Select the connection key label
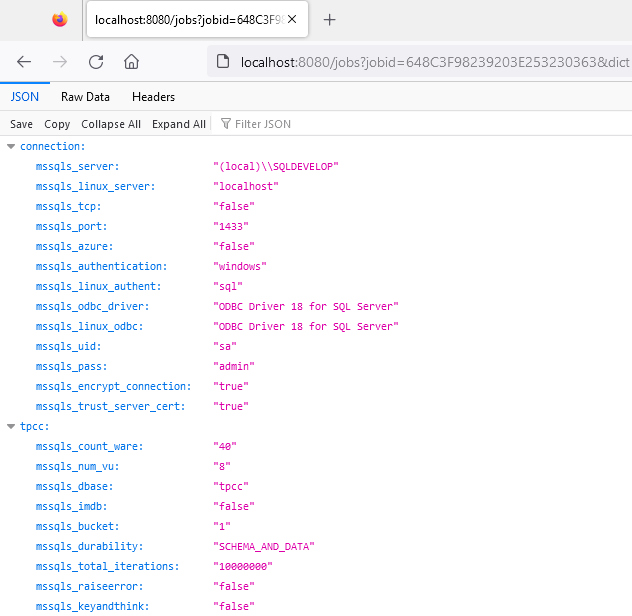This screenshot has height=616, width=632. (52, 146)
